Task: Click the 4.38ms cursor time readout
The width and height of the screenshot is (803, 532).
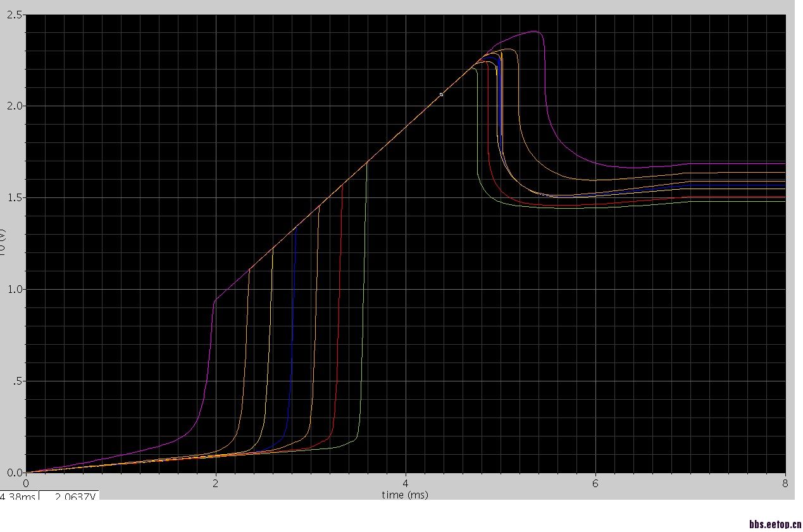Action: click(x=18, y=497)
